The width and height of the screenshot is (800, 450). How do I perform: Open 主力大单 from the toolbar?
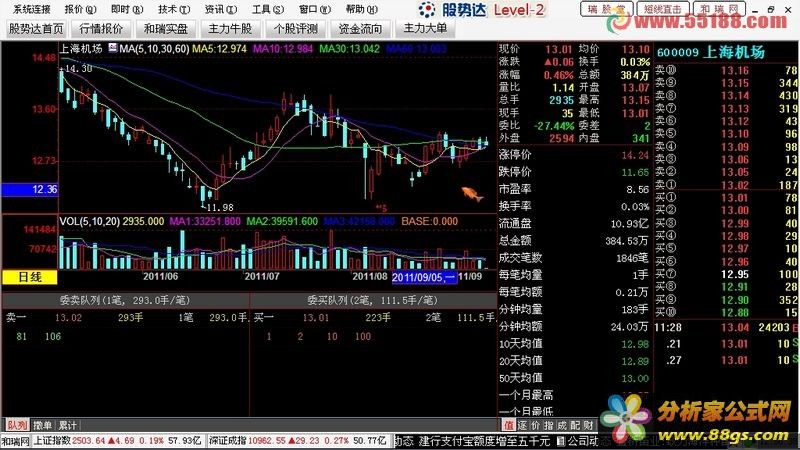tap(425, 29)
